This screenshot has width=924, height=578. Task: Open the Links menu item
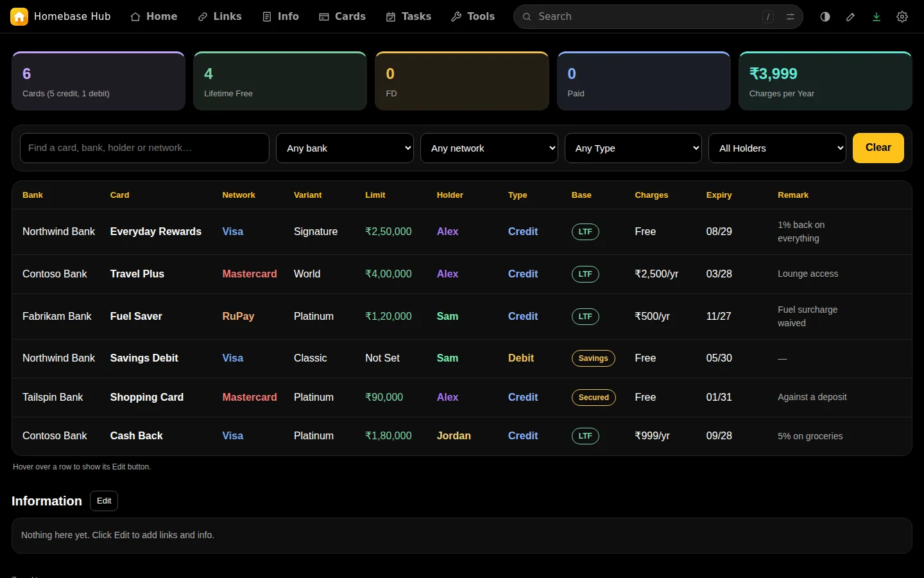pos(220,17)
